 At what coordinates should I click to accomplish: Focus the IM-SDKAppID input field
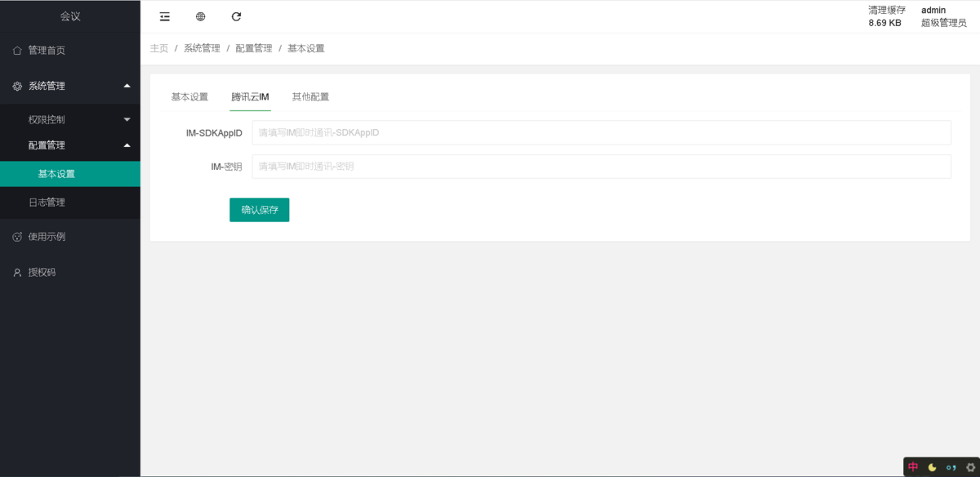[x=601, y=132]
